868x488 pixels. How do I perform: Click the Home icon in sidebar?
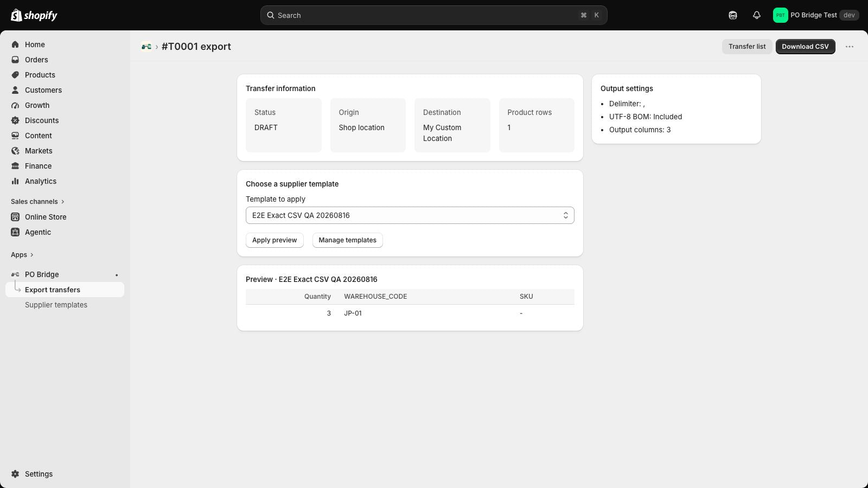click(15, 44)
